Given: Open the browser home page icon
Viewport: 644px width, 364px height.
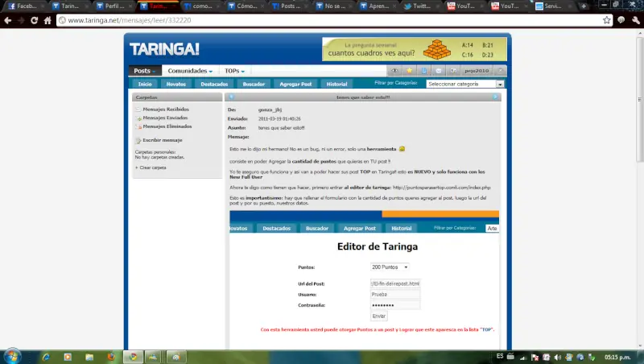Looking at the screenshot, I should [x=47, y=20].
